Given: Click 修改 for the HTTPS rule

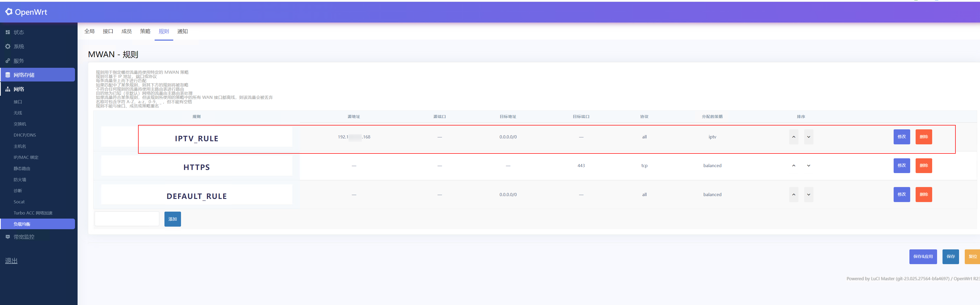Looking at the screenshot, I should [901, 166].
